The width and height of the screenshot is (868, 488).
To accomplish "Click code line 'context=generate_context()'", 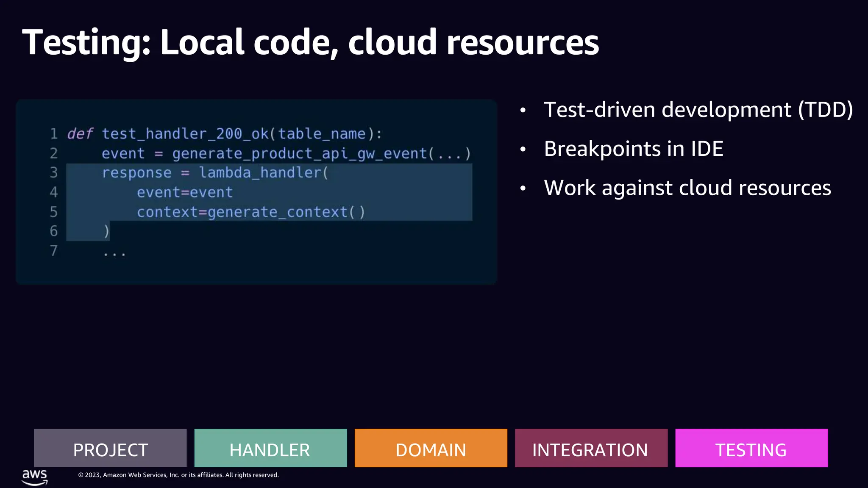I will pyautogui.click(x=251, y=212).
